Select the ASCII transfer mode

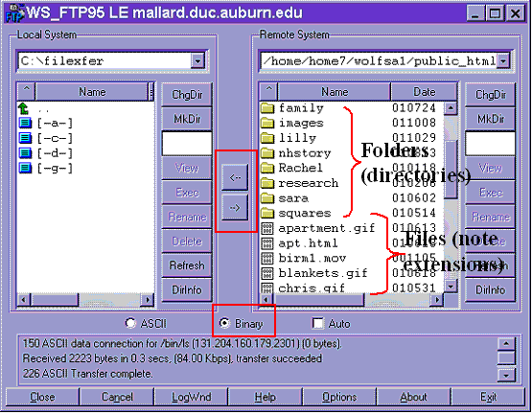(130, 323)
